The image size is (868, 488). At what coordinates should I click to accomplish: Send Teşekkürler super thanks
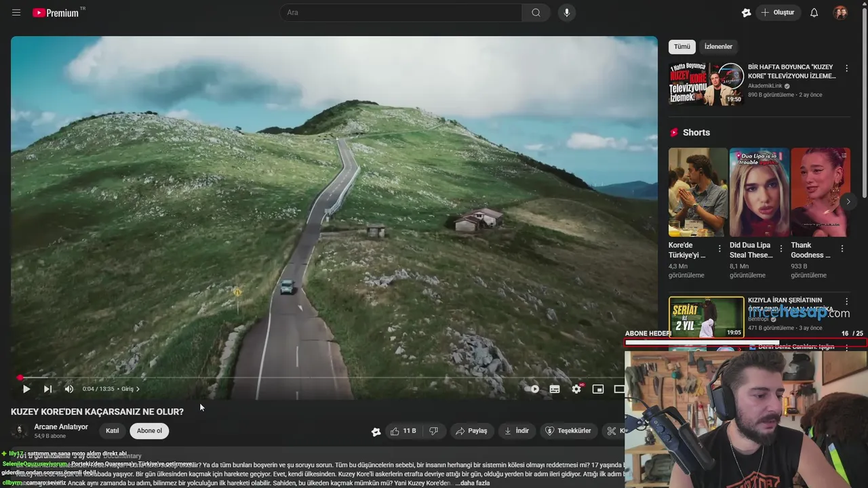pyautogui.click(x=568, y=431)
